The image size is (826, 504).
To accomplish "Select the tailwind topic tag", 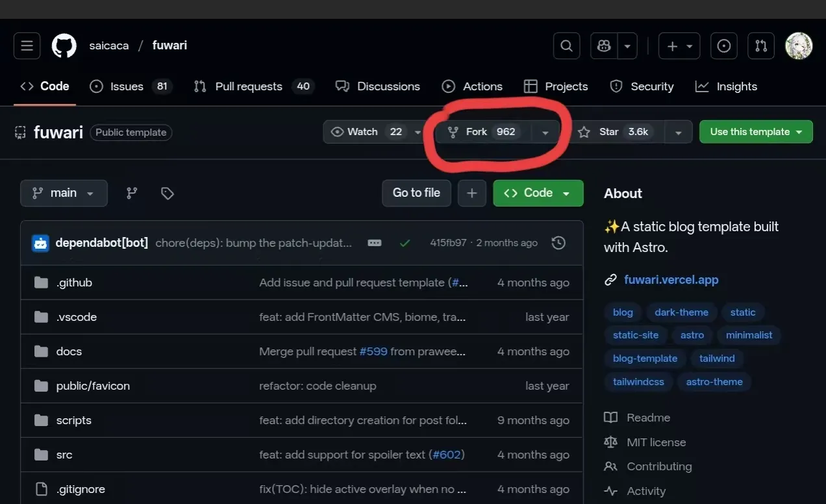I will point(717,359).
